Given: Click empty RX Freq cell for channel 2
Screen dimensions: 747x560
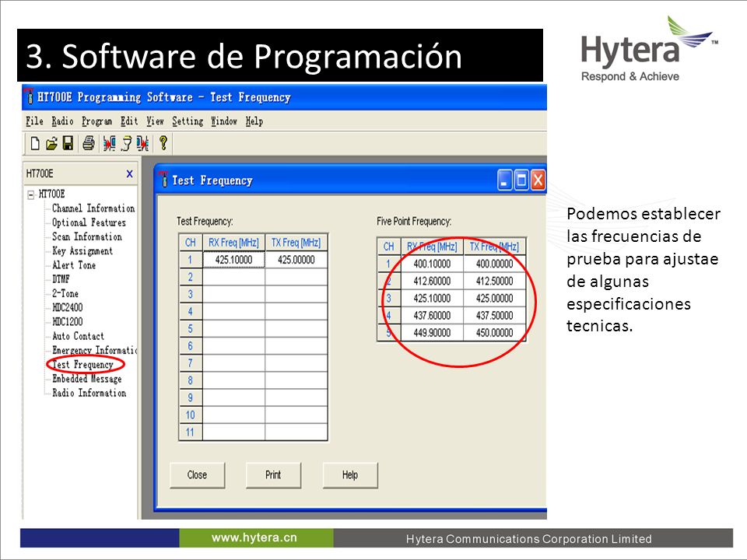Looking at the screenshot, I should coord(233,277).
